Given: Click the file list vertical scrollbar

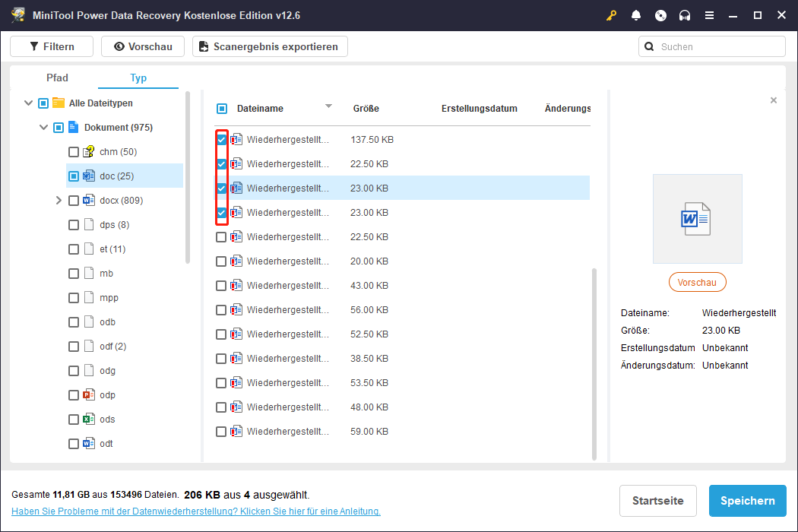Looking at the screenshot, I should (594, 364).
